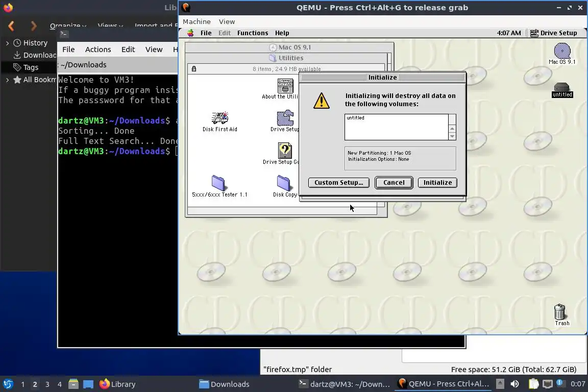This screenshot has width=588, height=392.
Task: Switch to the Downloads window in the taskbar
Action: point(224,384)
